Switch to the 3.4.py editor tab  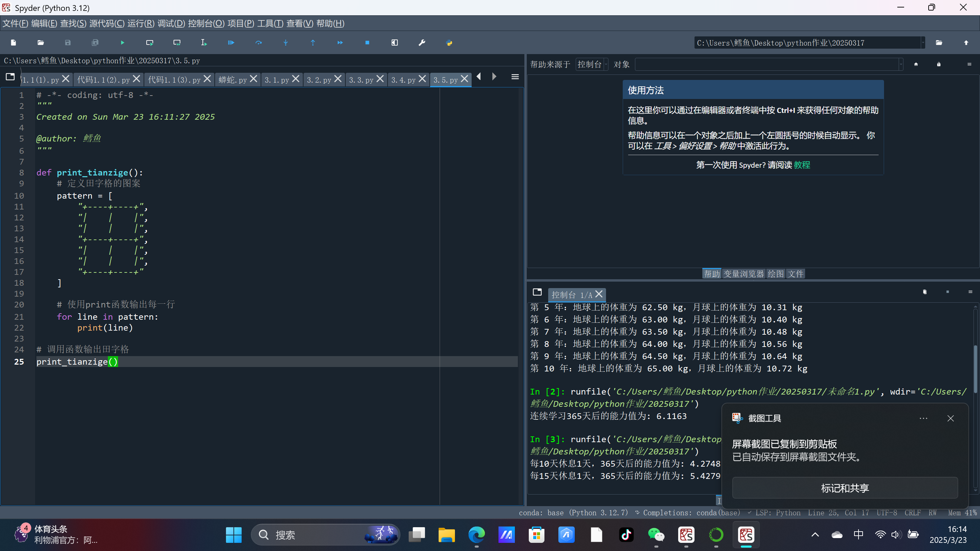403,80
